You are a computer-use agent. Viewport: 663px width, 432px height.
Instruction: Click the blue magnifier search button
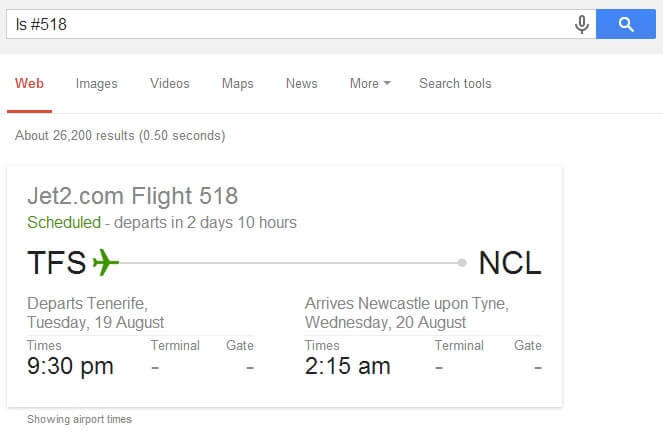coord(626,24)
